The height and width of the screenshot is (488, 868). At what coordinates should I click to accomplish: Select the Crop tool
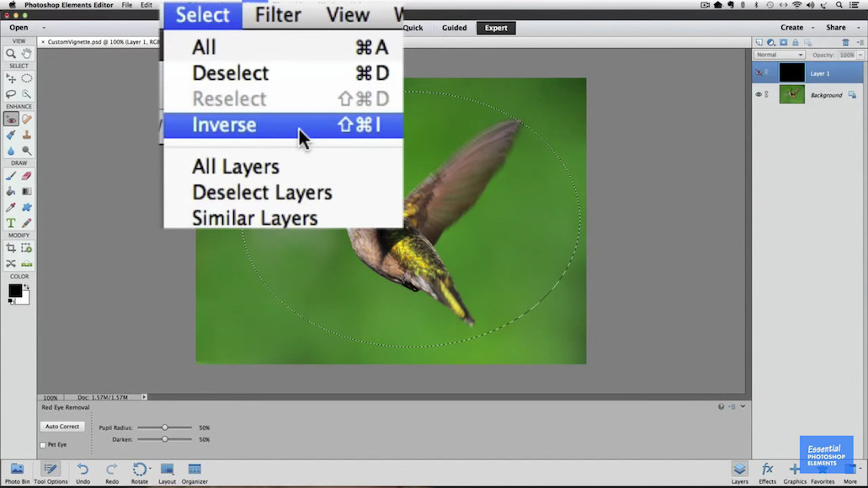point(10,248)
